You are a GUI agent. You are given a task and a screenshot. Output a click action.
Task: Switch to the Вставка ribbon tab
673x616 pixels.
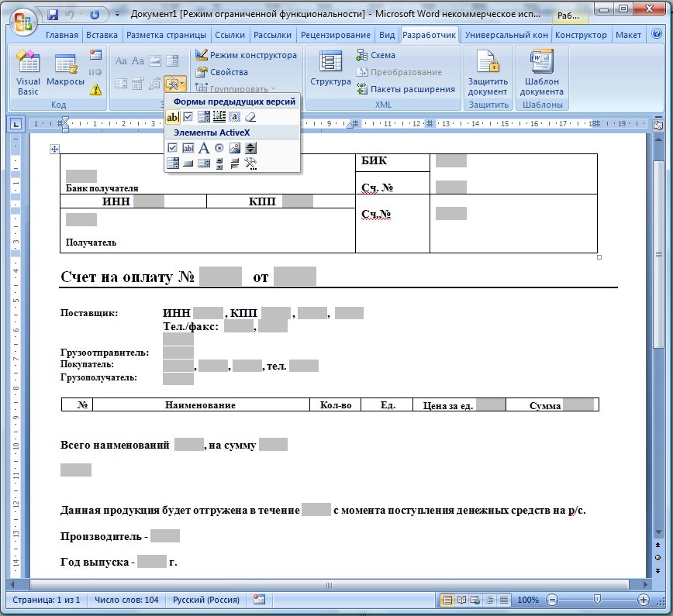point(102,35)
